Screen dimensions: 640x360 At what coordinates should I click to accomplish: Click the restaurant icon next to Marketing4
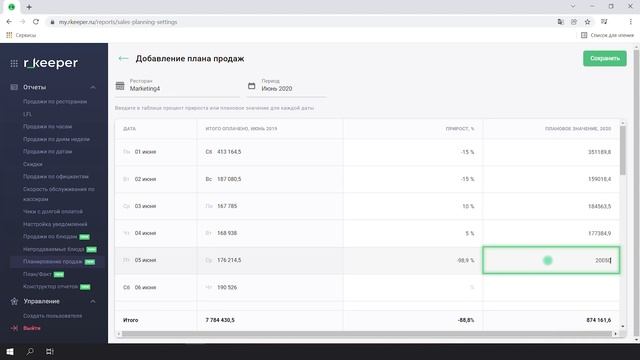click(120, 86)
